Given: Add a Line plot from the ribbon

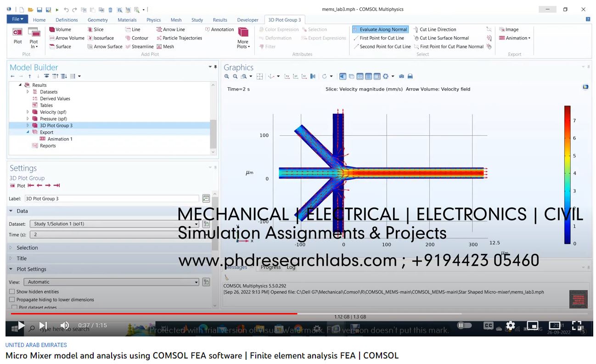Looking at the screenshot, I should (133, 29).
